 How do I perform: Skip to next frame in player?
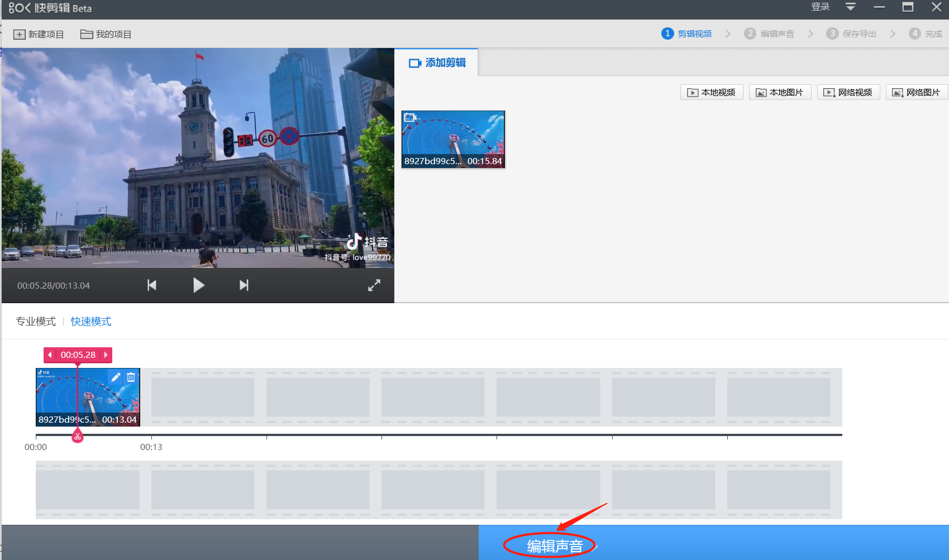click(244, 285)
